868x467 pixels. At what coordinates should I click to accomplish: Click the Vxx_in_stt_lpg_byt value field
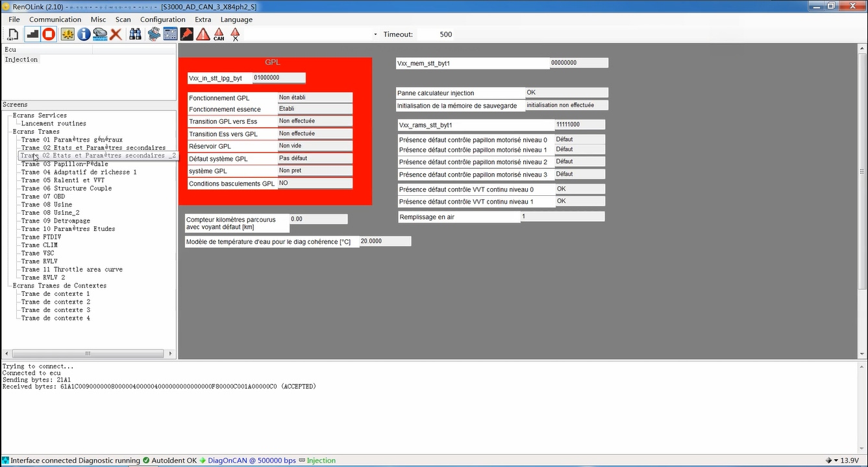coord(279,78)
